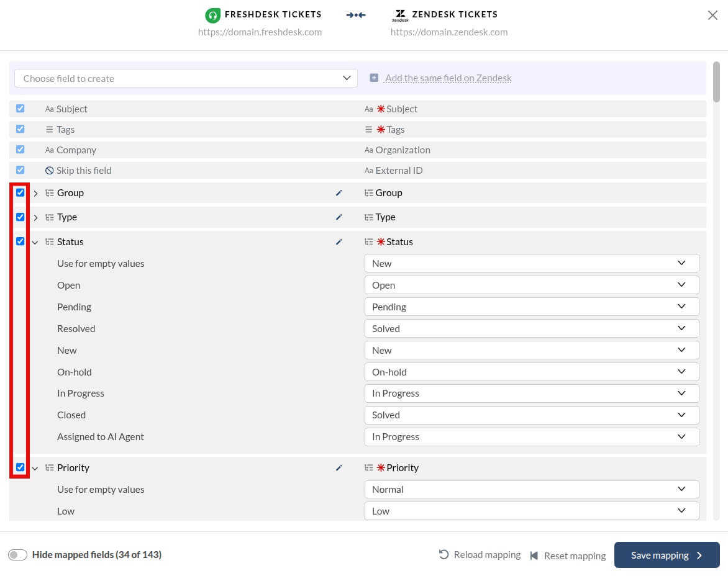The image size is (728, 576).
Task: Open the dropdown for New status row
Action: click(x=532, y=350)
